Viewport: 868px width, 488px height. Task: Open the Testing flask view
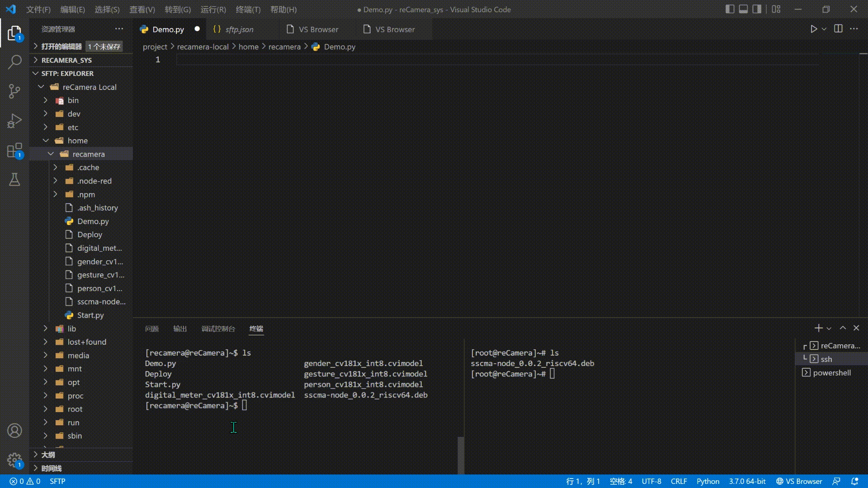14,180
